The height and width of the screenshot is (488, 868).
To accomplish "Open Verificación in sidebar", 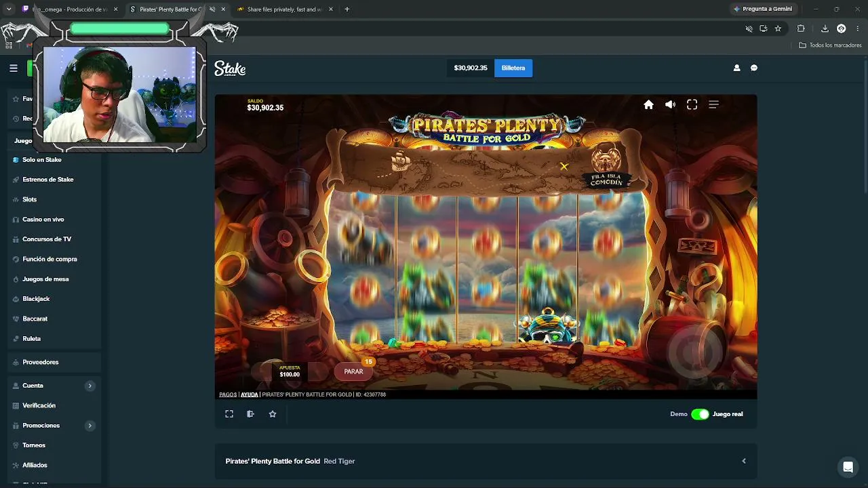I will tap(39, 405).
